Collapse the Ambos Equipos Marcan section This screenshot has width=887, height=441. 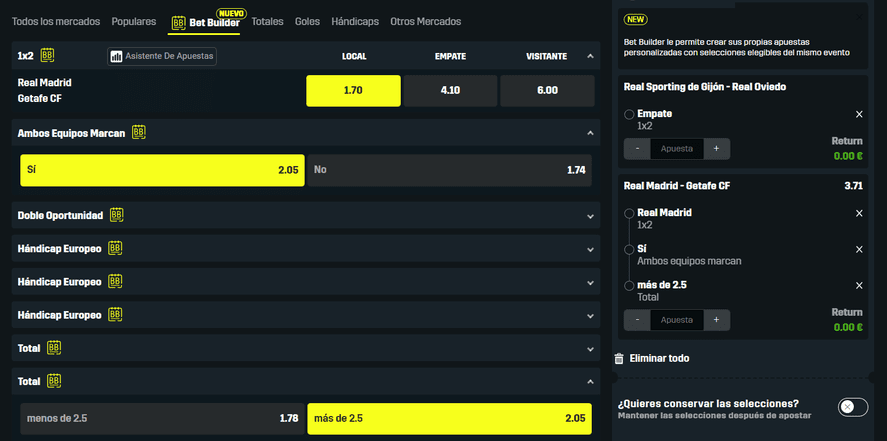coord(590,133)
